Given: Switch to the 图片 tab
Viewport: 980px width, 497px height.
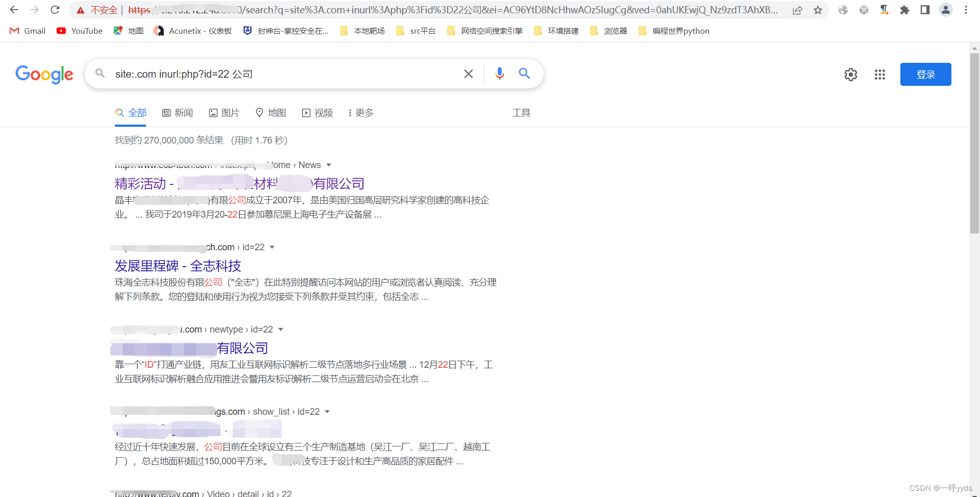Looking at the screenshot, I should coord(224,113).
